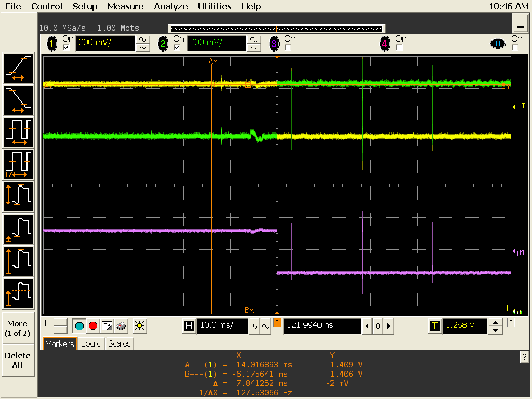Open the Utilities menu
Viewport: 532px width, 399px height.
pos(215,6)
